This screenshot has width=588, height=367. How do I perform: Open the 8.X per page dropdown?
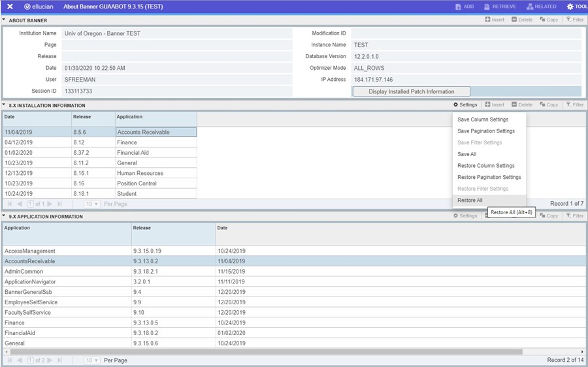(x=91, y=204)
